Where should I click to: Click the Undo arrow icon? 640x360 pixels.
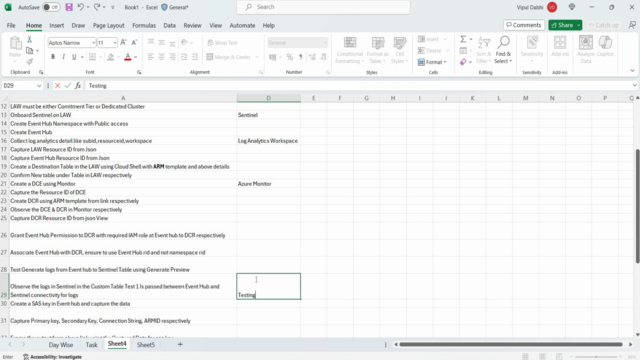point(80,7)
